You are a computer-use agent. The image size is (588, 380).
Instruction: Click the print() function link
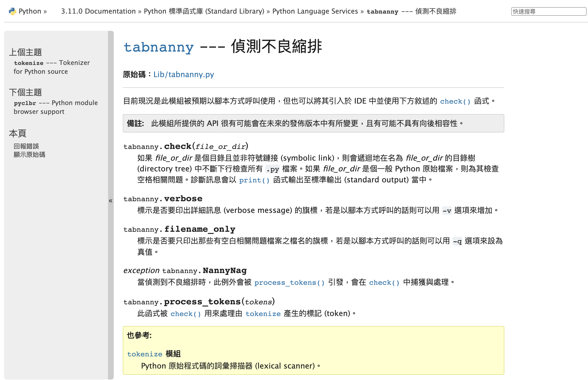[x=254, y=180]
